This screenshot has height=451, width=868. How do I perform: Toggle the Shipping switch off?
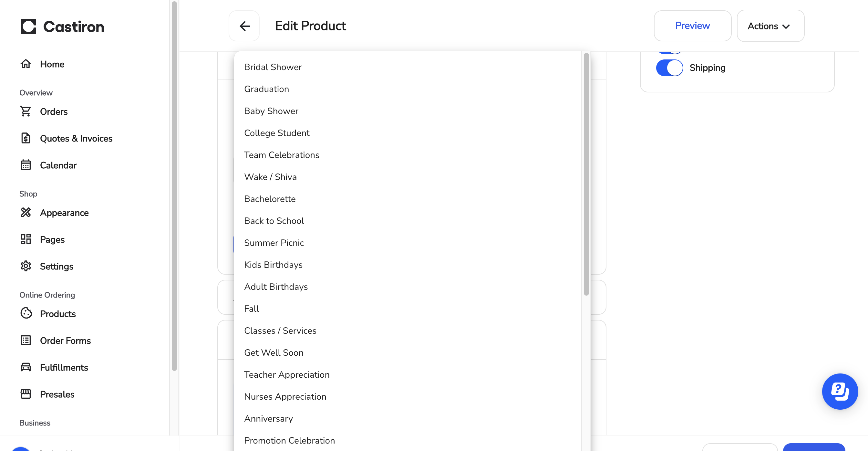(669, 68)
